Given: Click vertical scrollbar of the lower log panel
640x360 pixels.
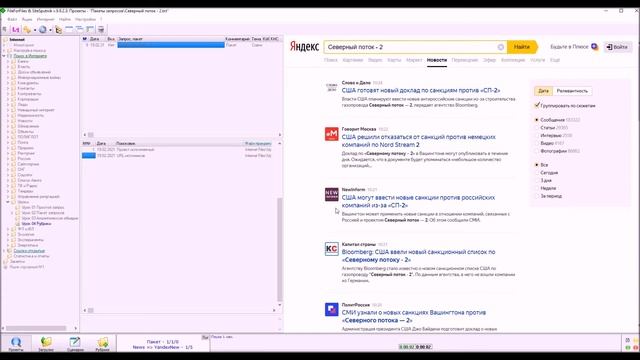Looking at the screenshot, I should [x=280, y=249].
